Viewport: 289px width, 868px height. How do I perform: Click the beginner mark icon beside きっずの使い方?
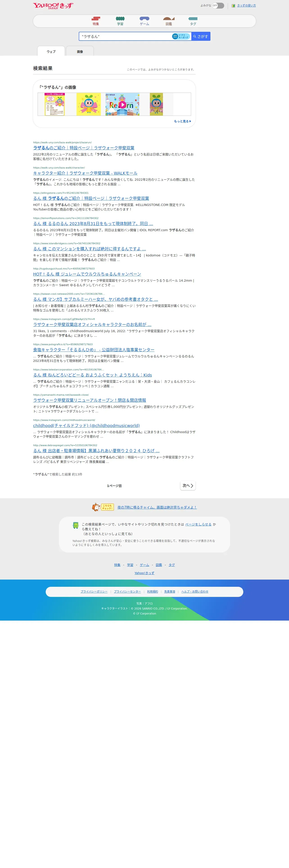tap(233, 6)
